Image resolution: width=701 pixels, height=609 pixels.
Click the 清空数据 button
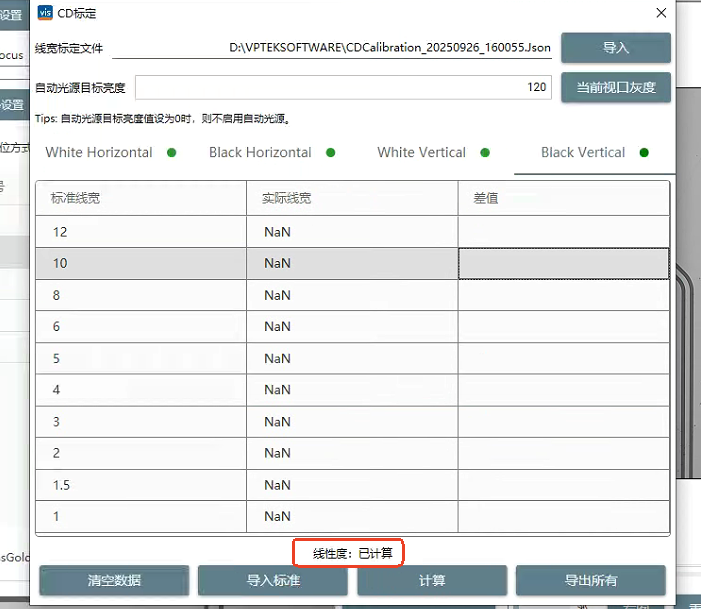pos(114,581)
